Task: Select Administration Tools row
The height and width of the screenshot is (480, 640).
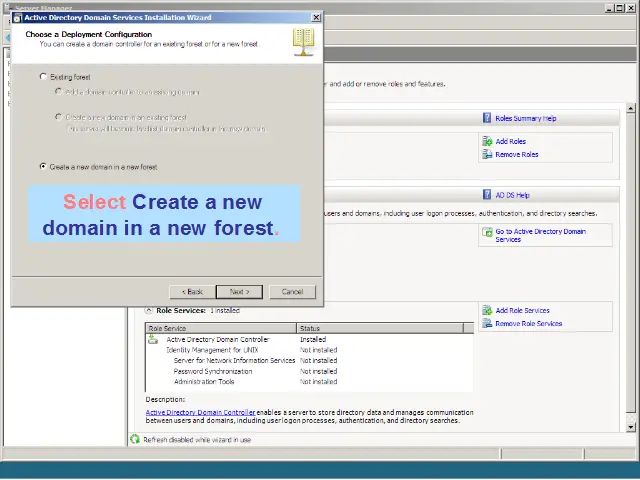Action: [x=204, y=382]
